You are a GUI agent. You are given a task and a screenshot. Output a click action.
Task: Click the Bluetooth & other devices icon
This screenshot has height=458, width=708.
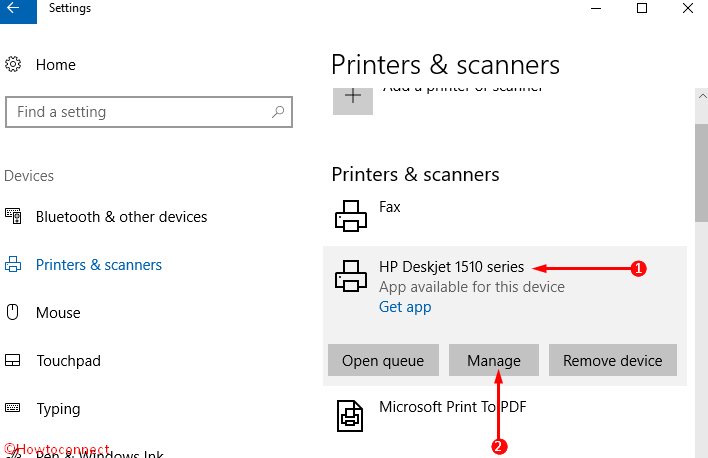coord(13,216)
